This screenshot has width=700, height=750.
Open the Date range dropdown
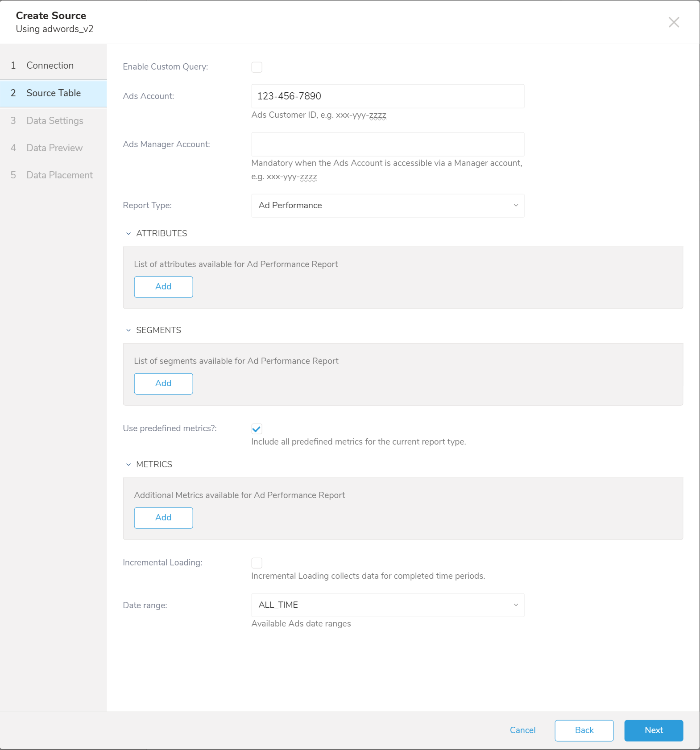pyautogui.click(x=387, y=605)
